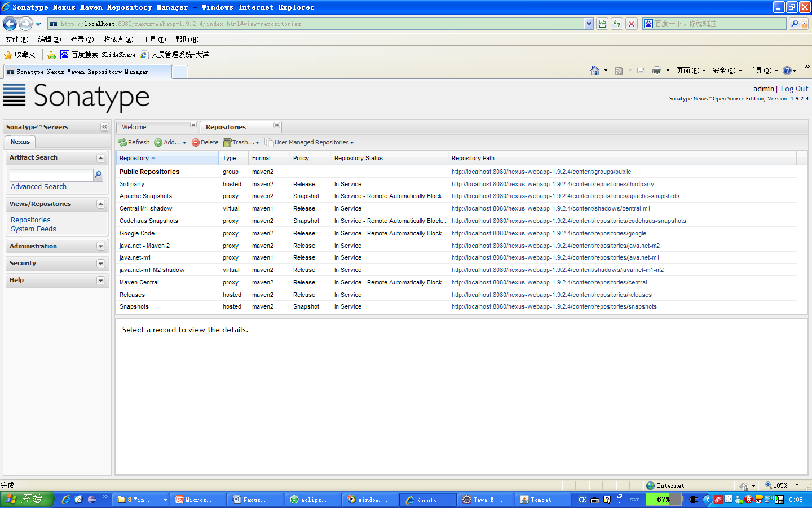
Task: Select the Nexus server tab
Action: (20, 142)
